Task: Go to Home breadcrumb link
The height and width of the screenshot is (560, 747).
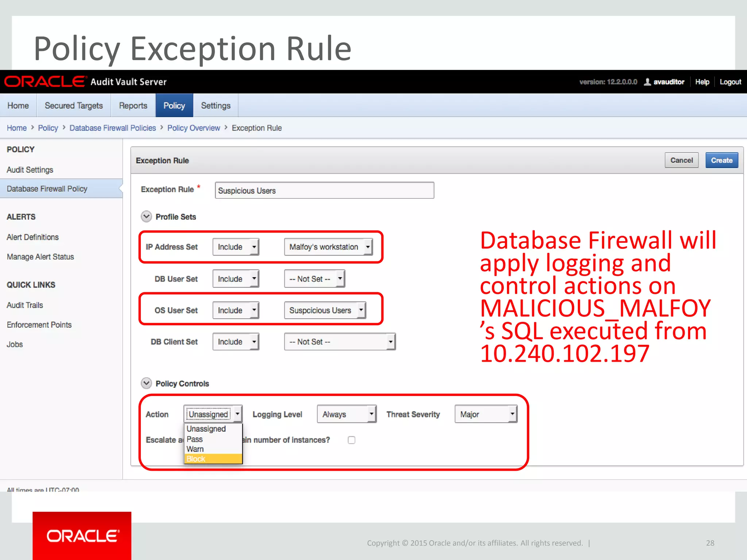Action: [x=17, y=128]
